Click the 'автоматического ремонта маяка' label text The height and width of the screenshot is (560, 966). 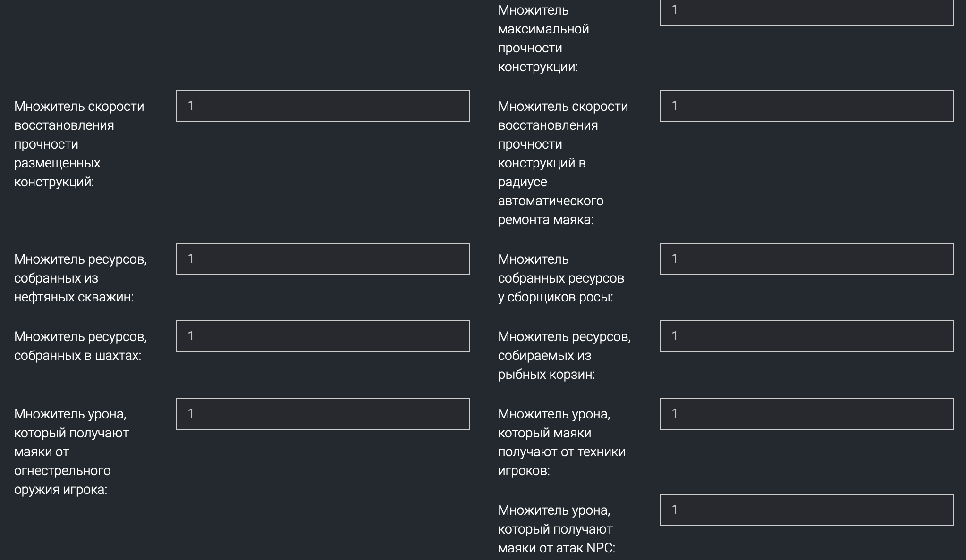pos(551,210)
